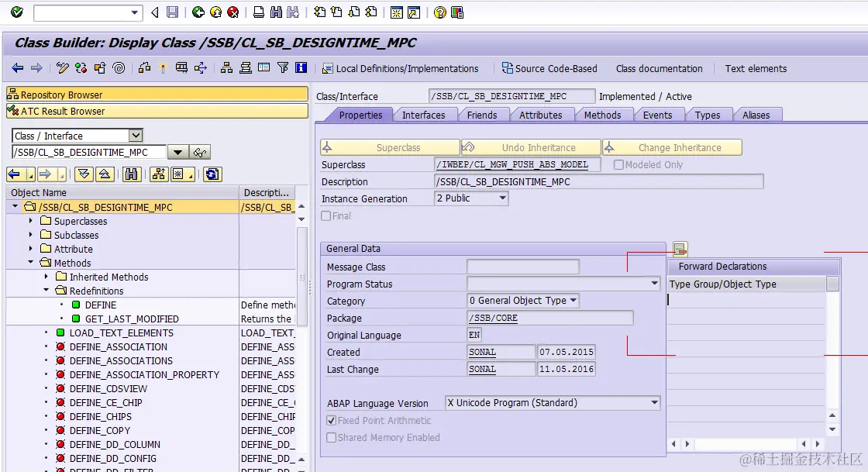Image resolution: width=868 pixels, height=472 pixels.
Task: Click the First Page icon
Action: 320,12
